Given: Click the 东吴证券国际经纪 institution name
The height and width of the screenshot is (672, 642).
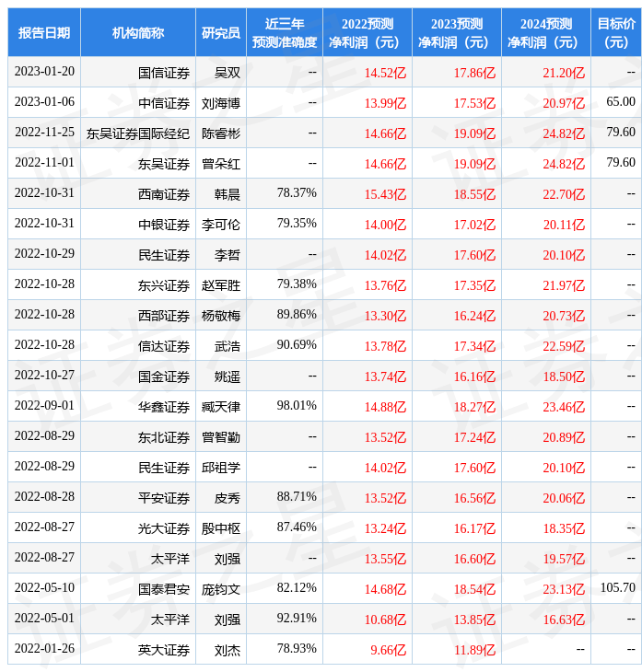Looking at the screenshot, I should pyautogui.click(x=138, y=133).
